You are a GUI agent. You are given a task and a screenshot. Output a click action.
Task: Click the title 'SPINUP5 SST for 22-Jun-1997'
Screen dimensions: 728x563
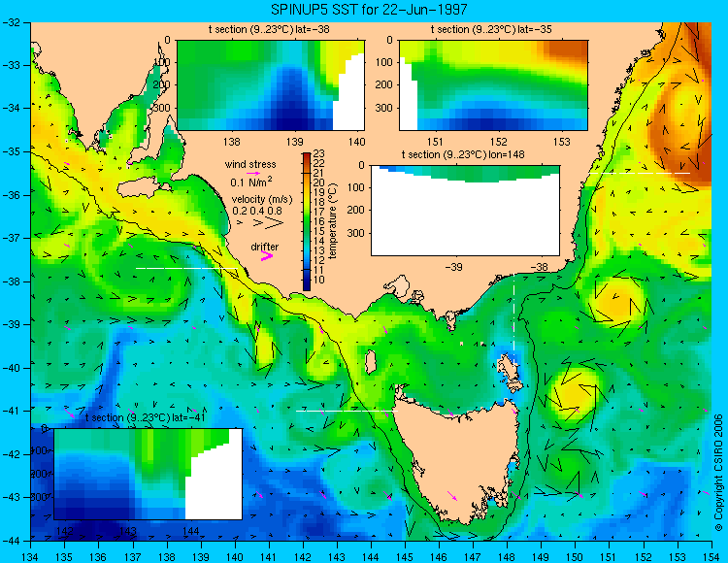coord(369,9)
